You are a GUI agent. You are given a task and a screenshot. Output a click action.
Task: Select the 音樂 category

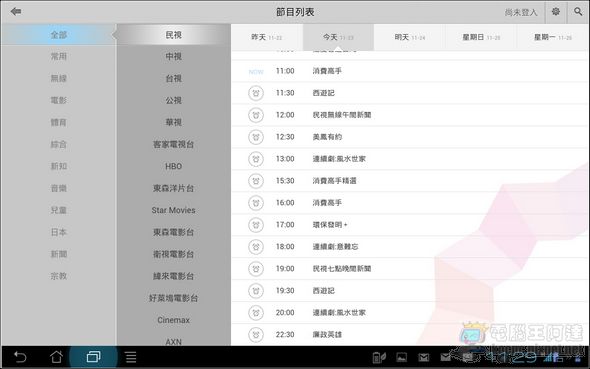point(59,188)
